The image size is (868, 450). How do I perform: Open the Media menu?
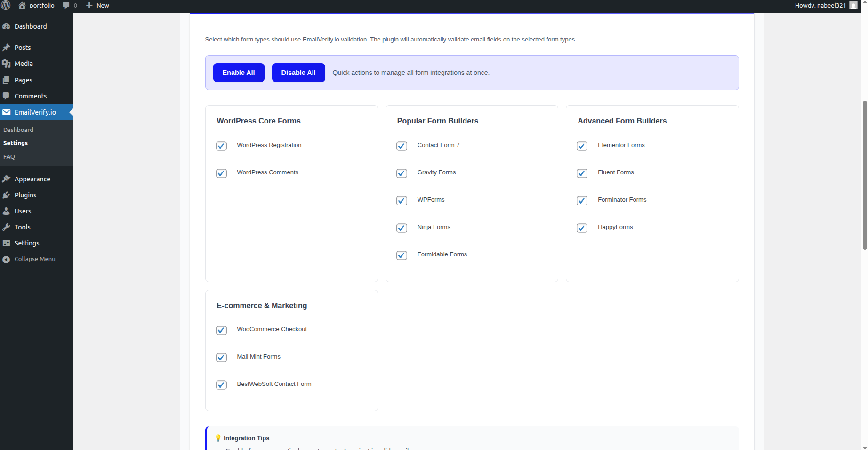tap(36, 64)
